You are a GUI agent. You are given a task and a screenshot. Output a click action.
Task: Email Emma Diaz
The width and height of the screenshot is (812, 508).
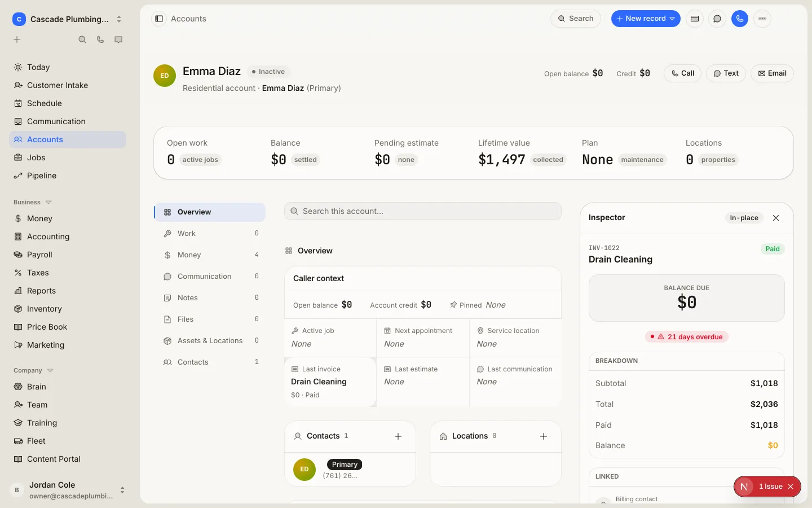point(772,73)
